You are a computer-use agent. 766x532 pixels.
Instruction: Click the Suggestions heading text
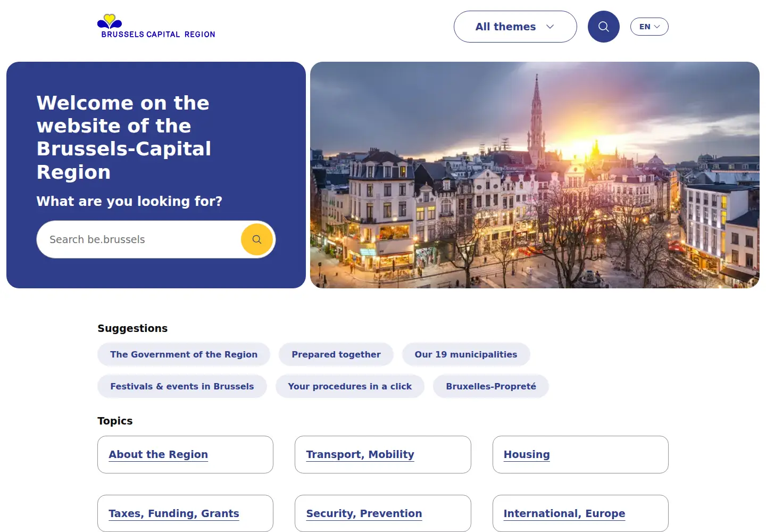coord(132,328)
